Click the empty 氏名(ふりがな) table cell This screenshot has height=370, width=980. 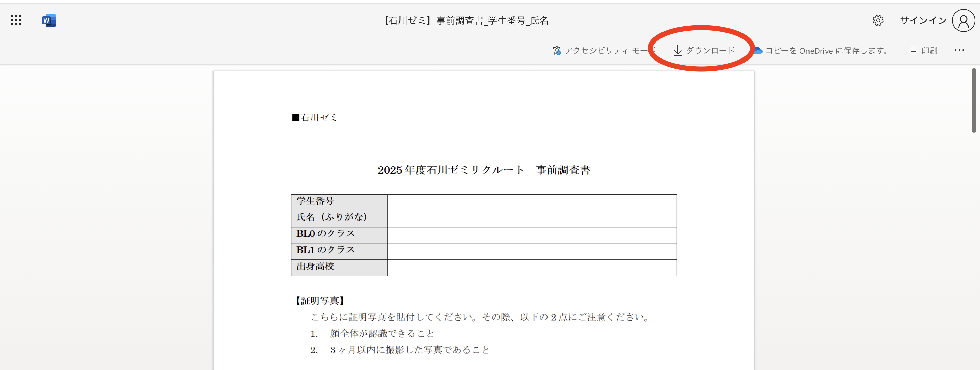click(x=532, y=219)
